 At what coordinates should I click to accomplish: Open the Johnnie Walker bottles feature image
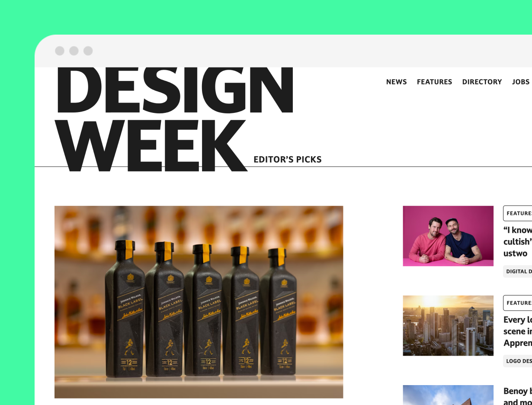pos(199,302)
